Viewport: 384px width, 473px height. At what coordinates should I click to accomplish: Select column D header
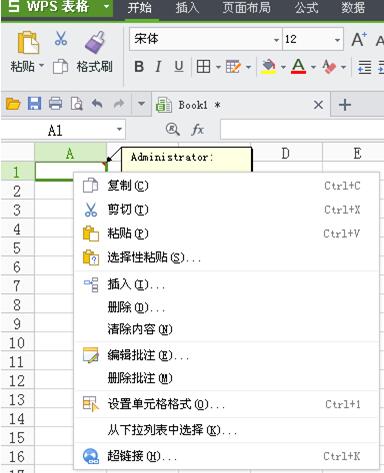click(x=286, y=153)
